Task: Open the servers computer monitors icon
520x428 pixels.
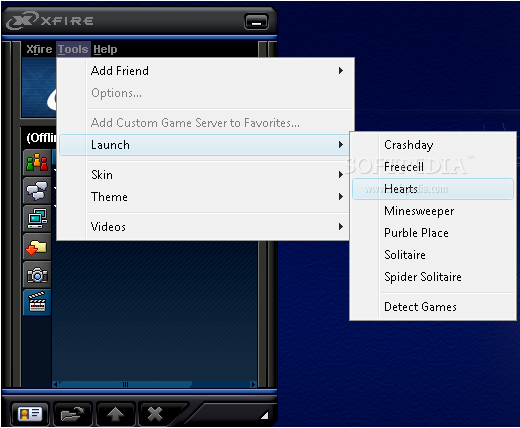Action: tap(37, 219)
